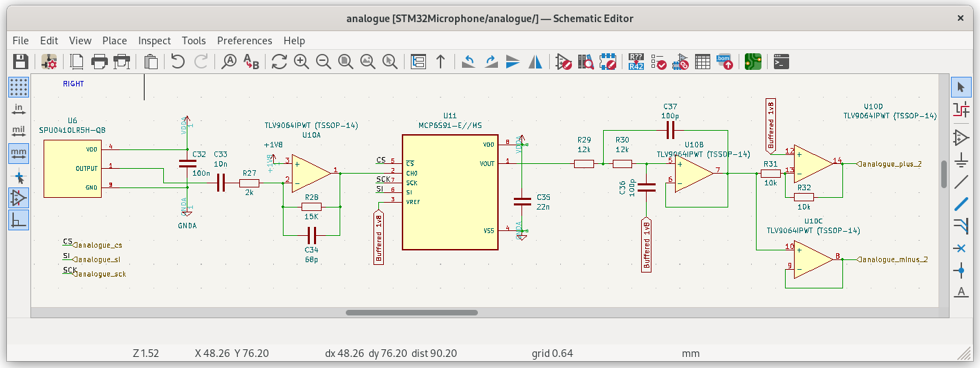Switch units to millimeters
Viewport: 980px width, 368px height.
point(19,153)
